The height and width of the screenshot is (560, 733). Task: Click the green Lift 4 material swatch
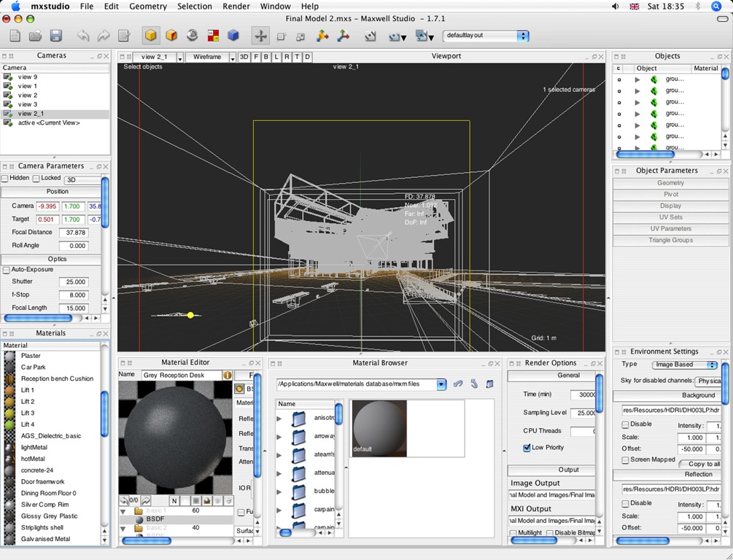[9, 424]
